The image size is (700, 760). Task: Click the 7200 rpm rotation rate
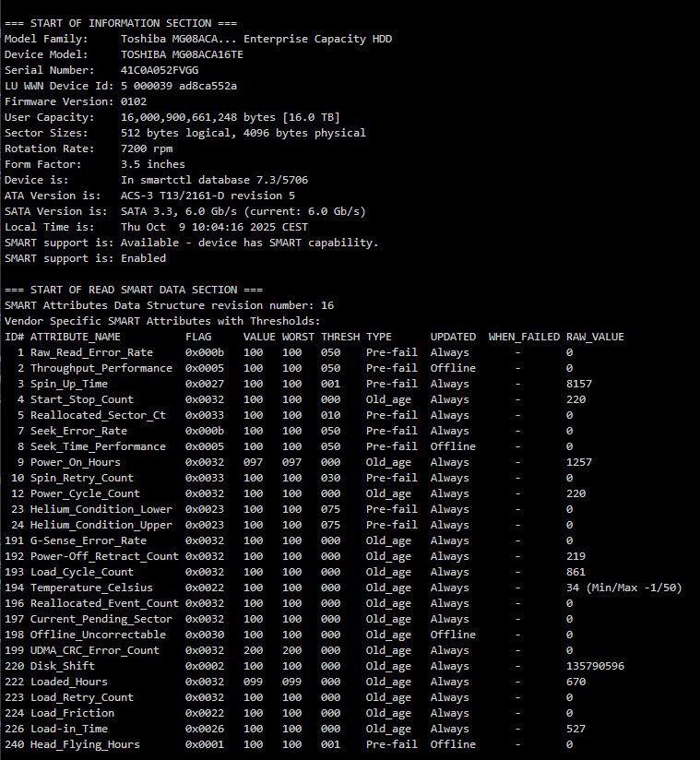147,148
